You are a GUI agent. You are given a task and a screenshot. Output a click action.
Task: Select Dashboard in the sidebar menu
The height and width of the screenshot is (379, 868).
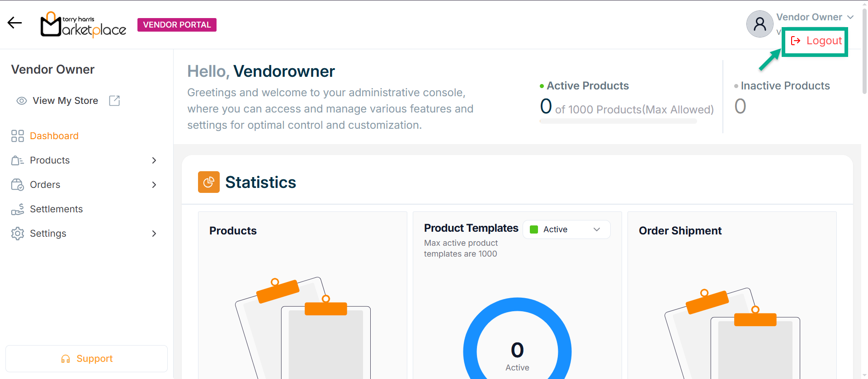click(x=54, y=136)
